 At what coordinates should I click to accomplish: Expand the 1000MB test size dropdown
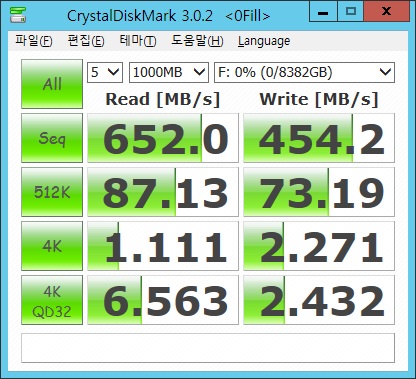(169, 72)
